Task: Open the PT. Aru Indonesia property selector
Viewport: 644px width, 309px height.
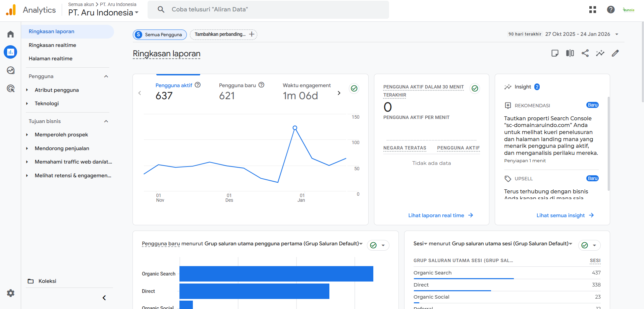Action: pos(103,13)
